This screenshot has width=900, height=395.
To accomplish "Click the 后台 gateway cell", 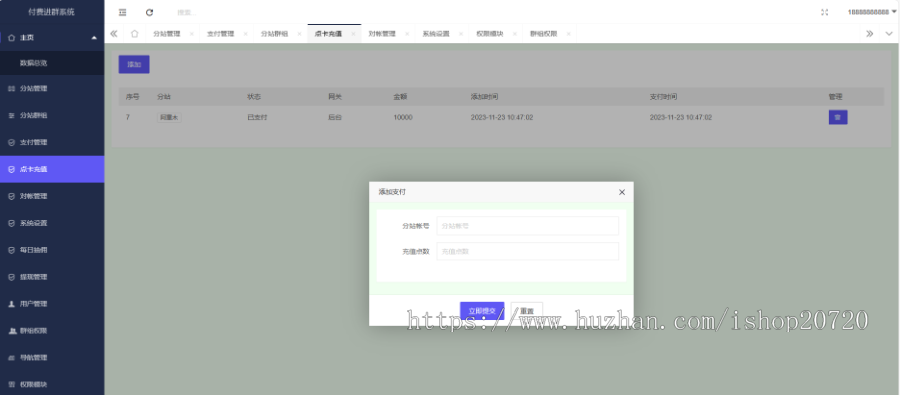I will [x=335, y=117].
